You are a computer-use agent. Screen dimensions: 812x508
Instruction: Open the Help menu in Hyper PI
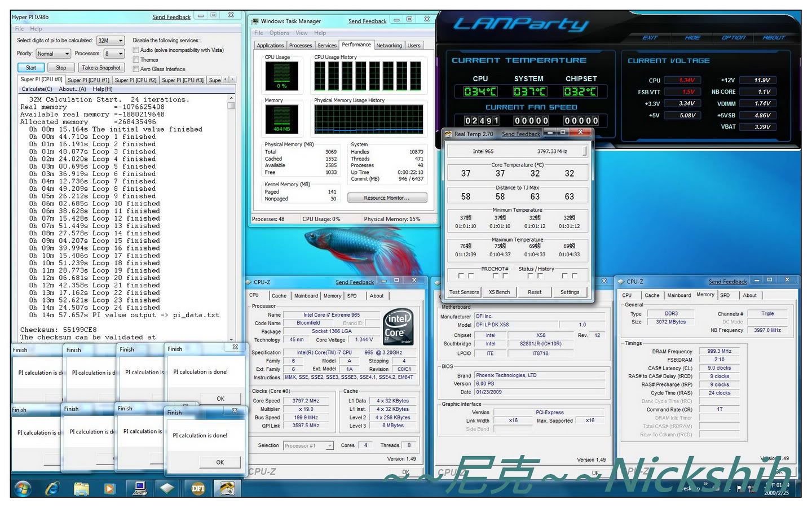point(36,29)
